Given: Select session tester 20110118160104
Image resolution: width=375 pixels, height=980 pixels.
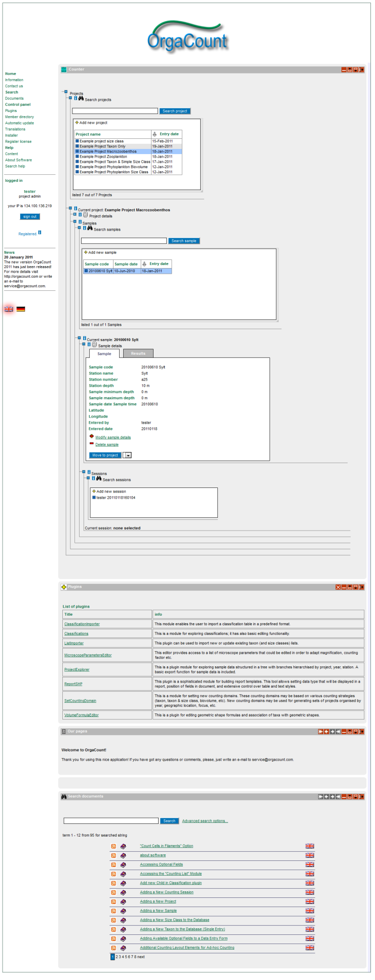Looking at the screenshot, I should tap(114, 498).
